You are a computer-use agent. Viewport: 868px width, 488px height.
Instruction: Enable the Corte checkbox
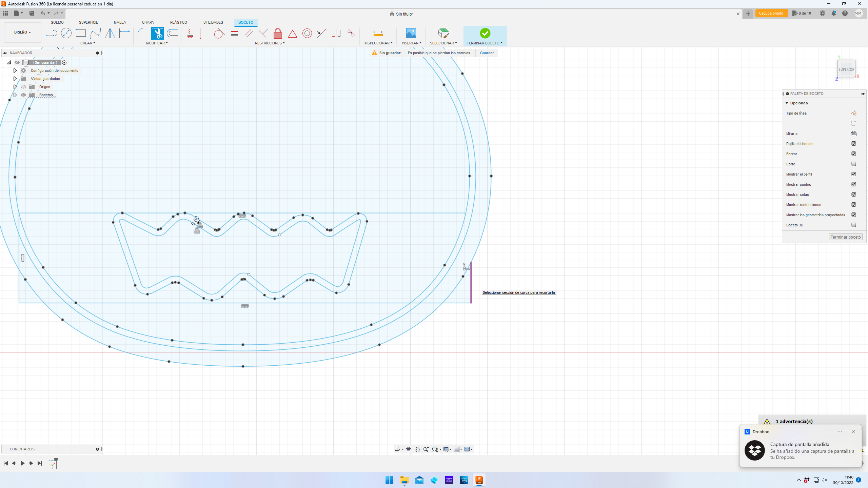click(x=853, y=164)
